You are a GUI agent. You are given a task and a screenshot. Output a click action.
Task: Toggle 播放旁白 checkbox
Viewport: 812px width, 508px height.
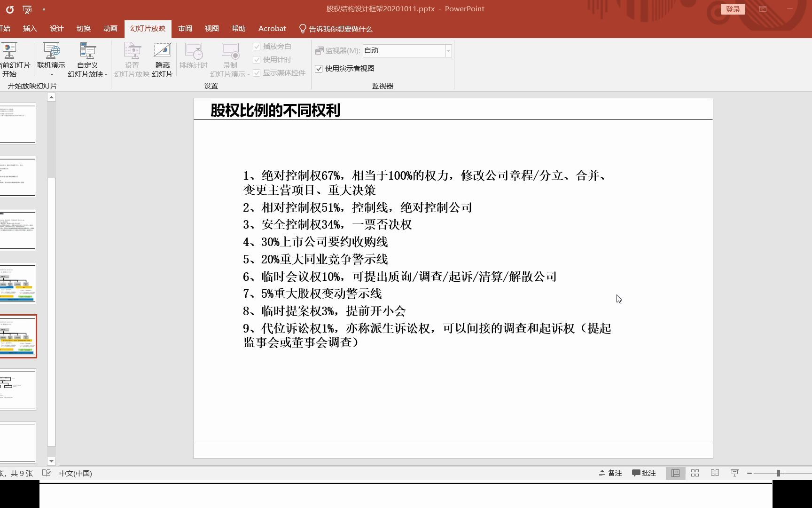(257, 47)
